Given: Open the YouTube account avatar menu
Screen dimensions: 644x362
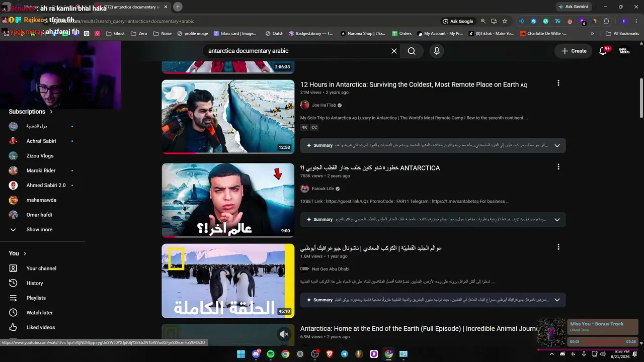Looking at the screenshot, I should tap(624, 51).
